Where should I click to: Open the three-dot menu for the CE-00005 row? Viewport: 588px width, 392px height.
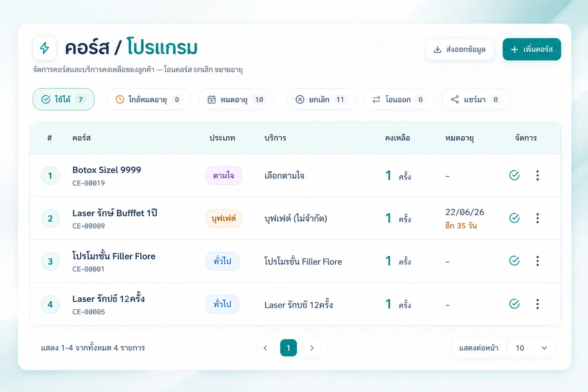537,304
